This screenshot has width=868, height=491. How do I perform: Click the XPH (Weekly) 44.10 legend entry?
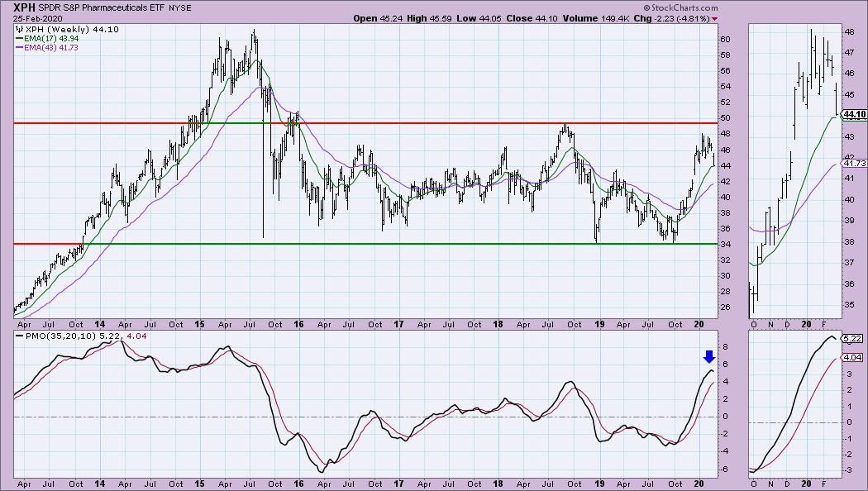68,29
